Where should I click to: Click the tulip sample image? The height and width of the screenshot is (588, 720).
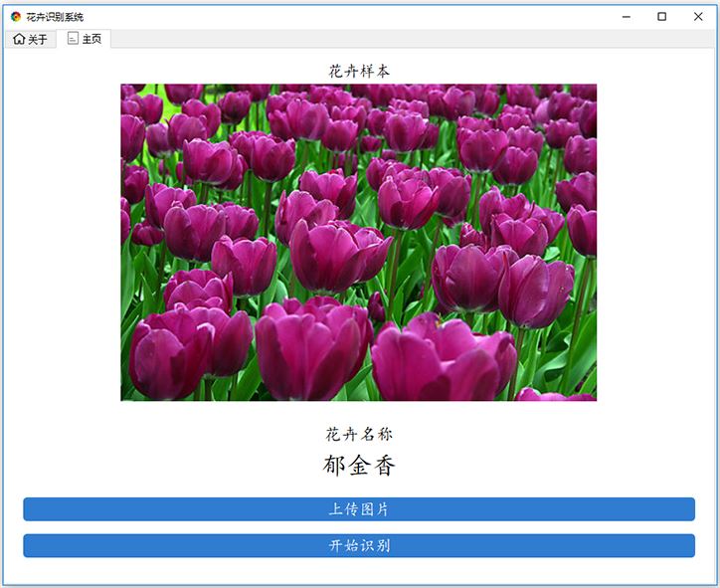pyautogui.click(x=359, y=242)
